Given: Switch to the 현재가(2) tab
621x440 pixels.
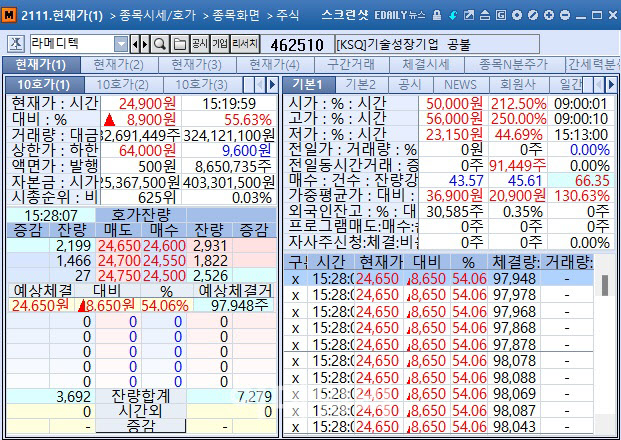Looking at the screenshot, I should 119,65.
